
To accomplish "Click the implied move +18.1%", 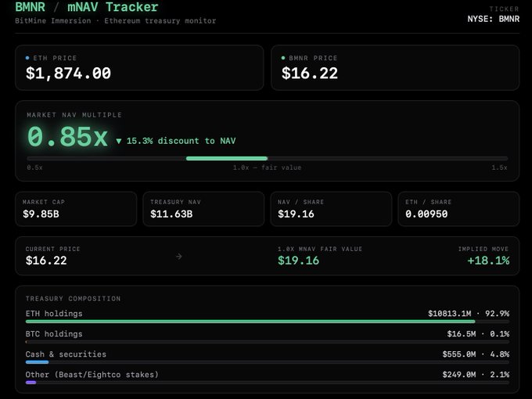I will click(x=488, y=261).
